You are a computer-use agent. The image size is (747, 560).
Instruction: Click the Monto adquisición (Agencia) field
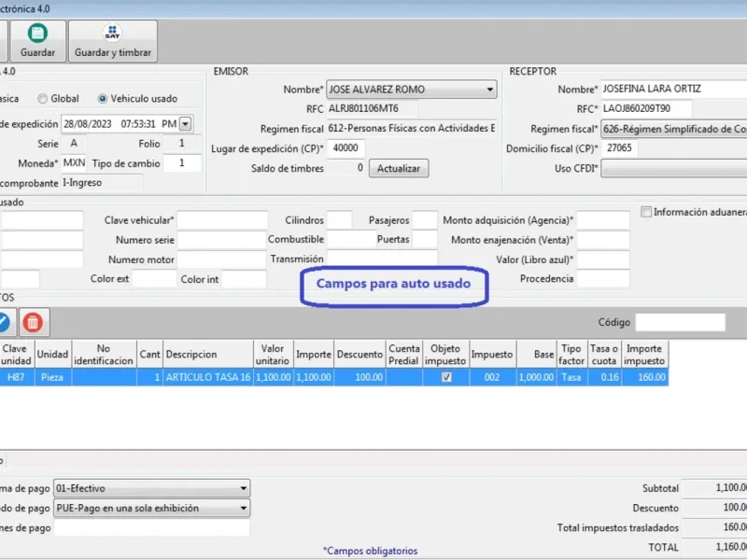tap(603, 220)
